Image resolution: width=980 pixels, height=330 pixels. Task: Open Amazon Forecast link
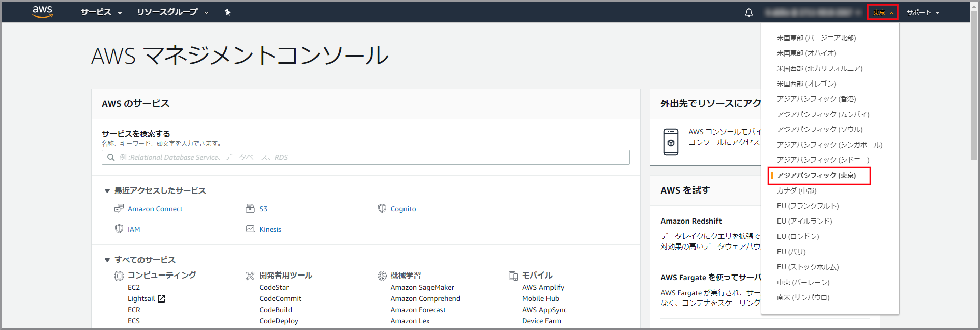pos(418,310)
